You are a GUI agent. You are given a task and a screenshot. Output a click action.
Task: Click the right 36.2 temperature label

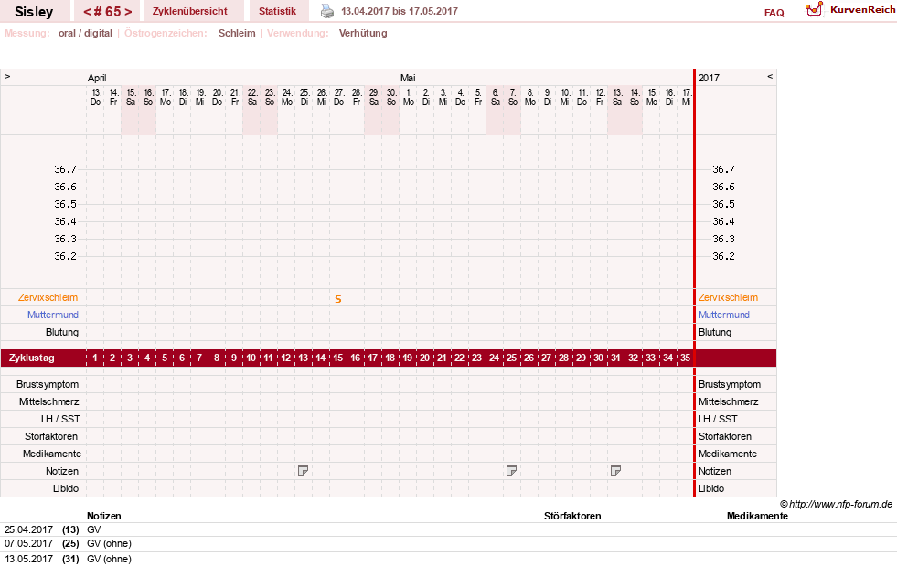coord(723,256)
